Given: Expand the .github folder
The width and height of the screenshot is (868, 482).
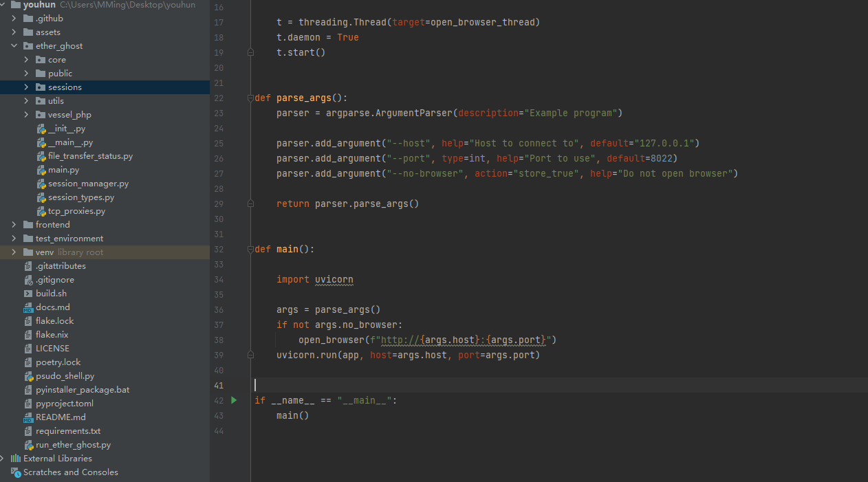Looking at the screenshot, I should pyautogui.click(x=14, y=19).
